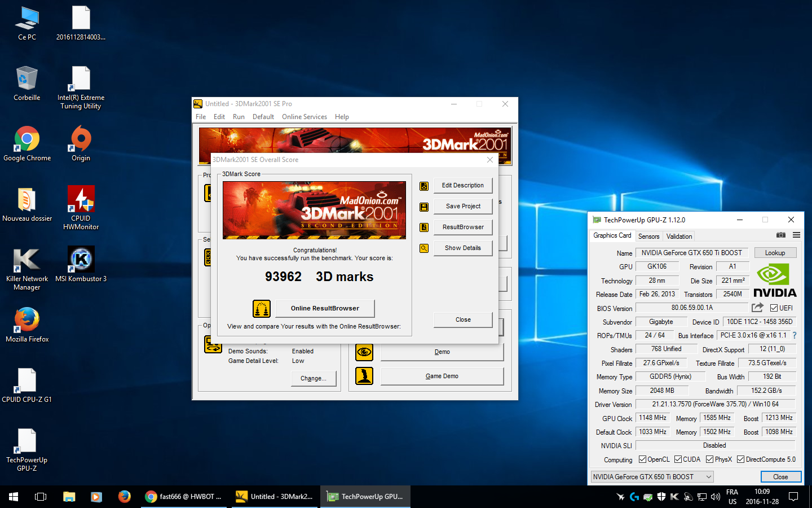
Task: Click the Show Details magnifier icon
Action: (424, 248)
